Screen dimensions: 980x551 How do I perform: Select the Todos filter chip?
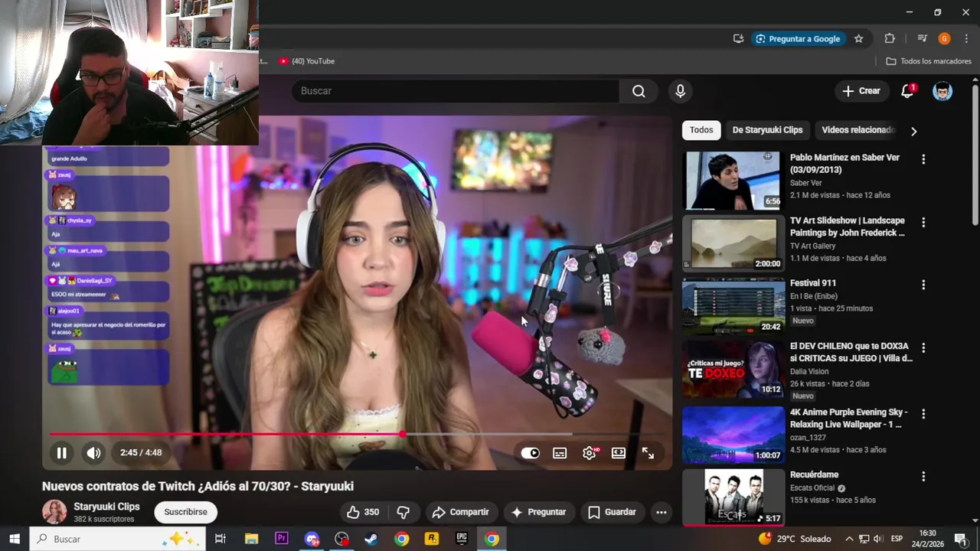pyautogui.click(x=701, y=130)
